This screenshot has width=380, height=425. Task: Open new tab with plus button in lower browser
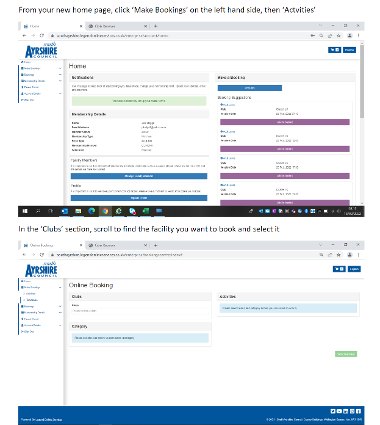tap(155, 245)
